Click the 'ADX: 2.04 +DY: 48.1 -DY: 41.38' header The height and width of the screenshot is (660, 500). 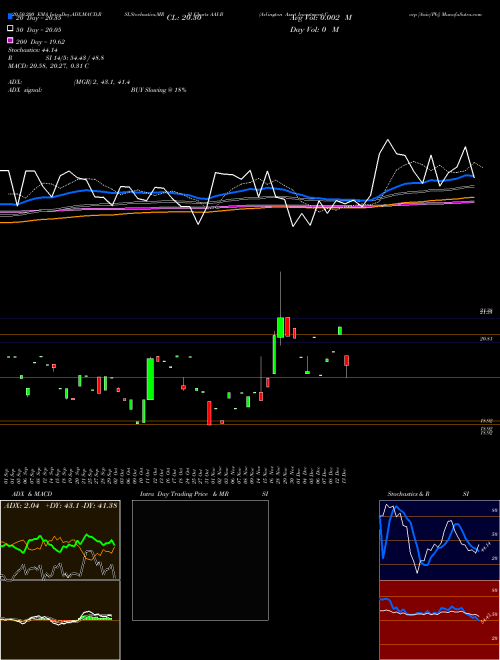pos(61,506)
